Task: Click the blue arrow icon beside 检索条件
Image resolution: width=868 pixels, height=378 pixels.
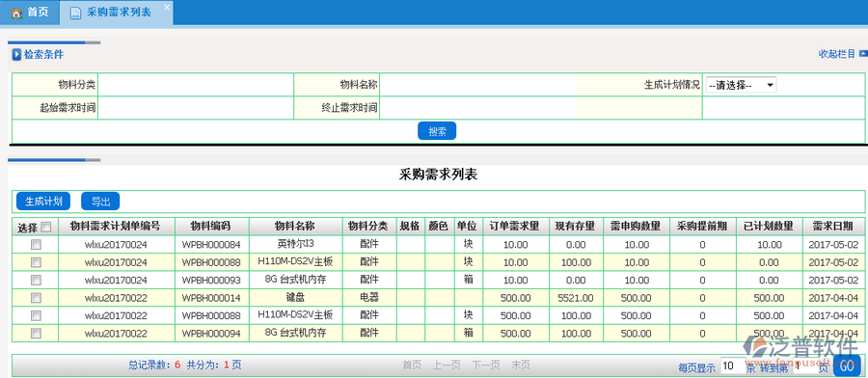Action: pos(16,54)
